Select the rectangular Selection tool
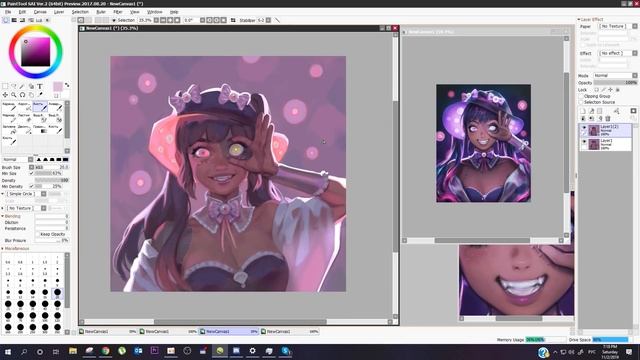Image resolution: width=640 pixels, height=360 pixels. (x=5, y=87)
